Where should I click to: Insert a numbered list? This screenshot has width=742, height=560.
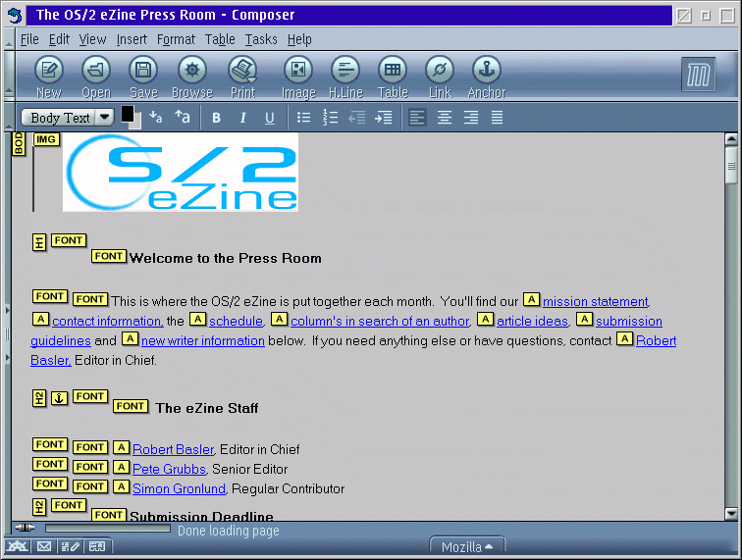click(331, 118)
